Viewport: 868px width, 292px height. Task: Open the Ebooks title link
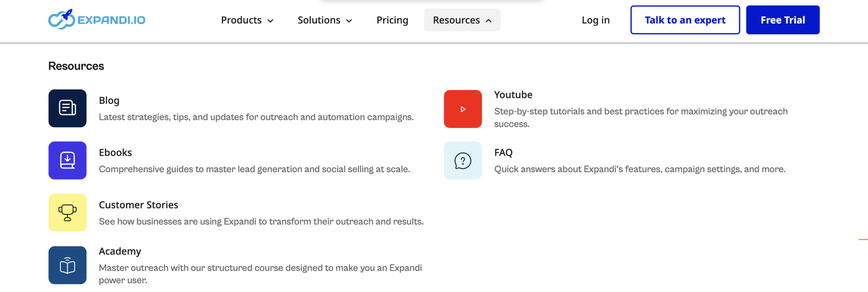[115, 153]
